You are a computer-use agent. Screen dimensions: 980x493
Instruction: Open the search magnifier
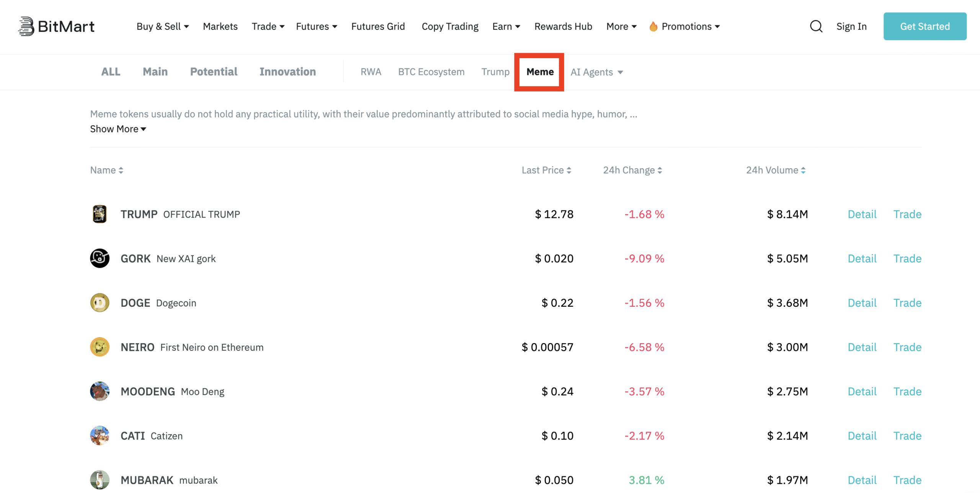(x=816, y=26)
